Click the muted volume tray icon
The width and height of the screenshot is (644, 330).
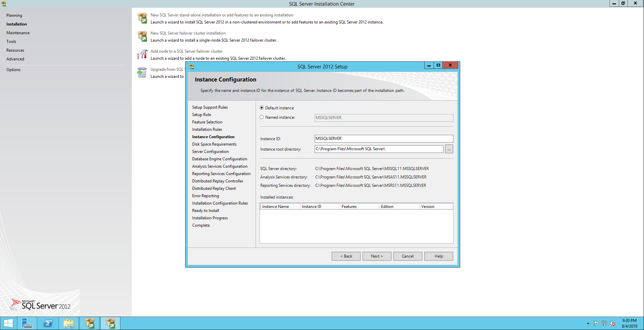pos(612,323)
